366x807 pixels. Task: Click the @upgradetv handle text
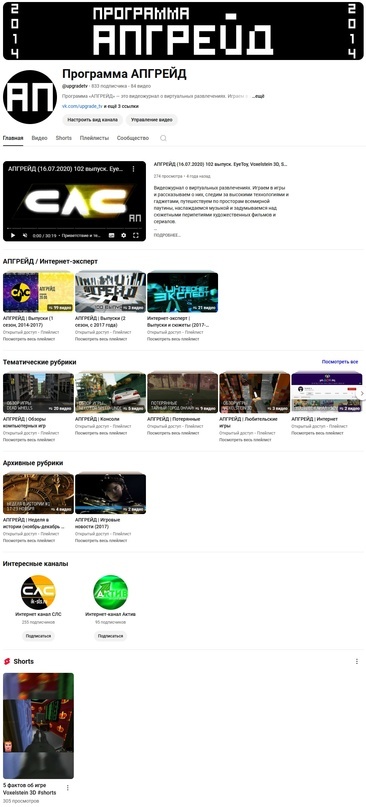pos(75,86)
